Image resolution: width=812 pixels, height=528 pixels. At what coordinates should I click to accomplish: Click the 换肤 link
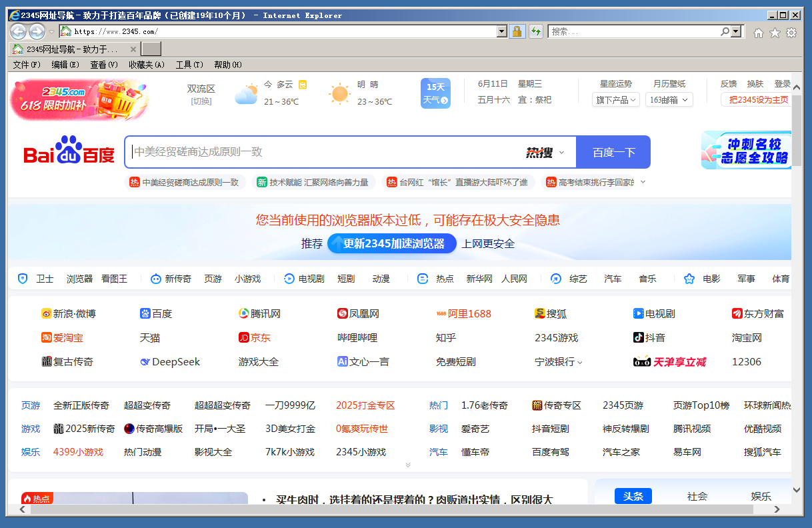click(x=755, y=84)
